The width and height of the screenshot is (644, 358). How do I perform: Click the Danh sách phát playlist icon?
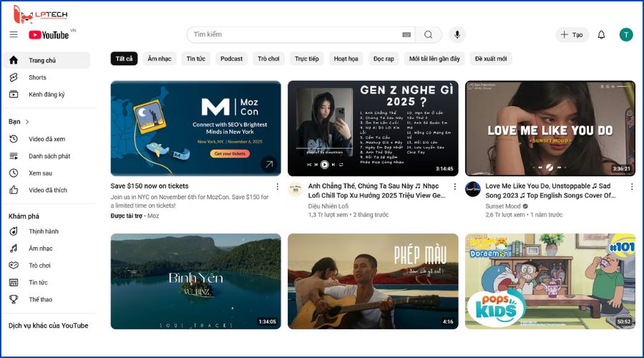pos(14,156)
